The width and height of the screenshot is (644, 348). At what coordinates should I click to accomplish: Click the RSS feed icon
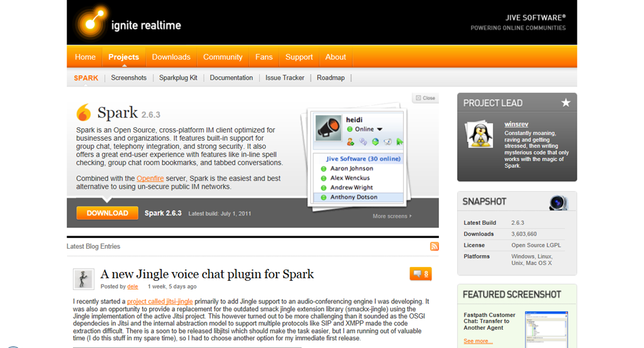coord(434,246)
